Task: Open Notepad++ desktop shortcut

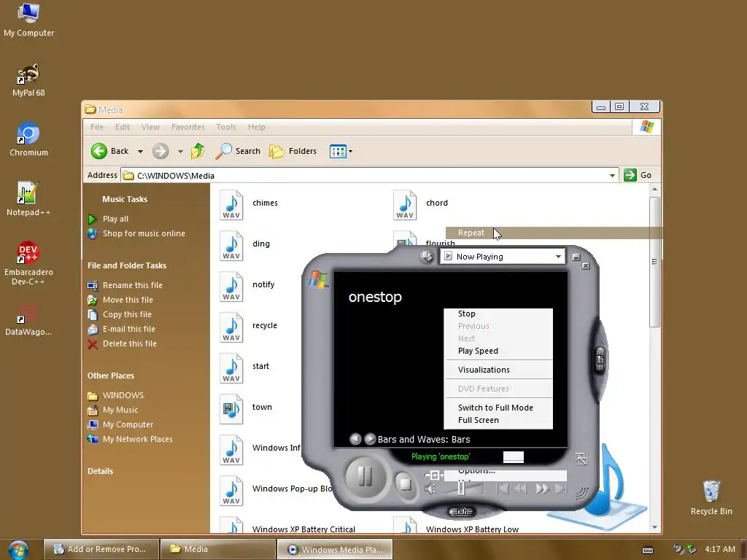Action: 28,198
